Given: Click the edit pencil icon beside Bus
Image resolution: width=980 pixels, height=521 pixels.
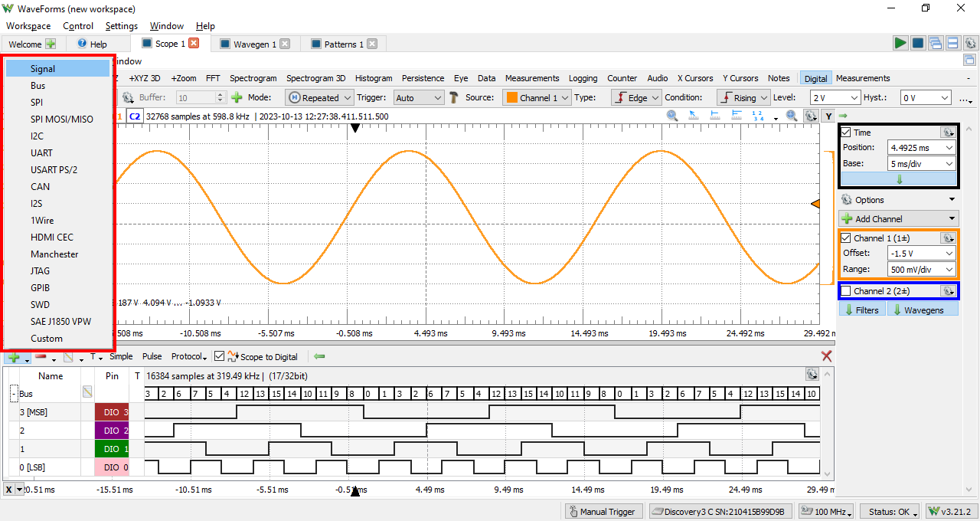Looking at the screenshot, I should tap(87, 392).
